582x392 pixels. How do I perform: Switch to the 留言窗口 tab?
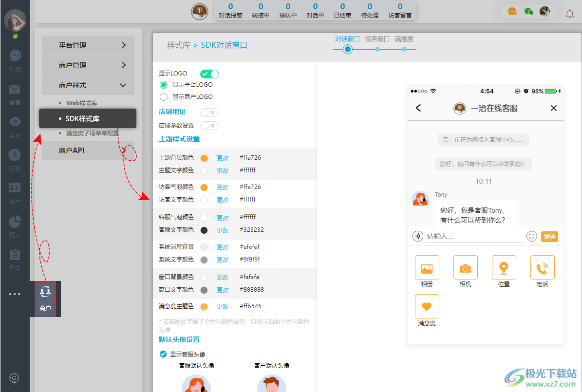[x=377, y=39]
